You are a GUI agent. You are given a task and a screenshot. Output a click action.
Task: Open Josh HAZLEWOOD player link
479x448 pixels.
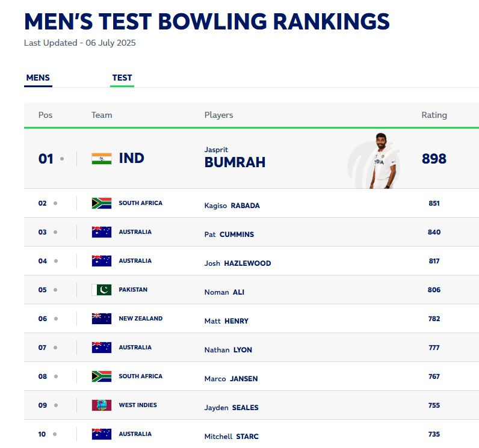point(237,263)
